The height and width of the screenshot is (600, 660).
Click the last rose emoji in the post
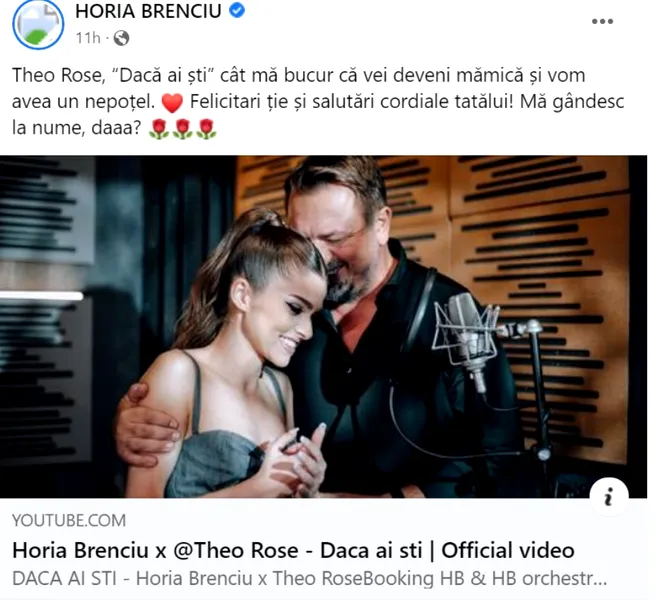[206, 129]
